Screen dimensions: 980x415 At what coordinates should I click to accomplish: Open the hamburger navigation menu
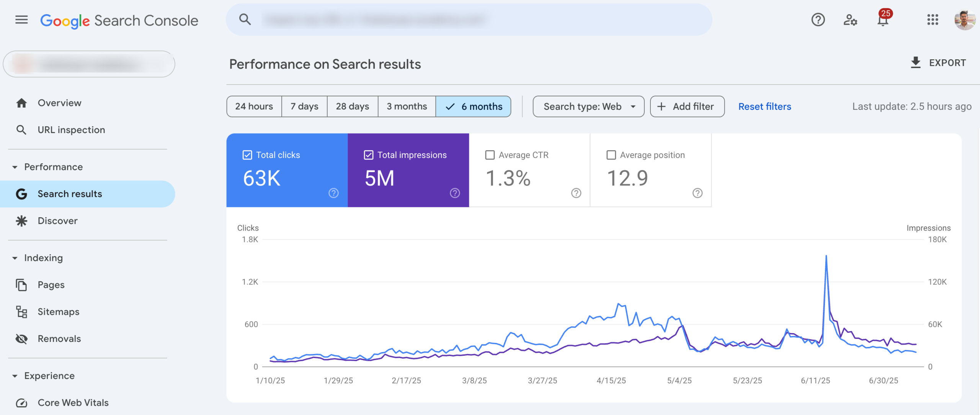coord(21,20)
